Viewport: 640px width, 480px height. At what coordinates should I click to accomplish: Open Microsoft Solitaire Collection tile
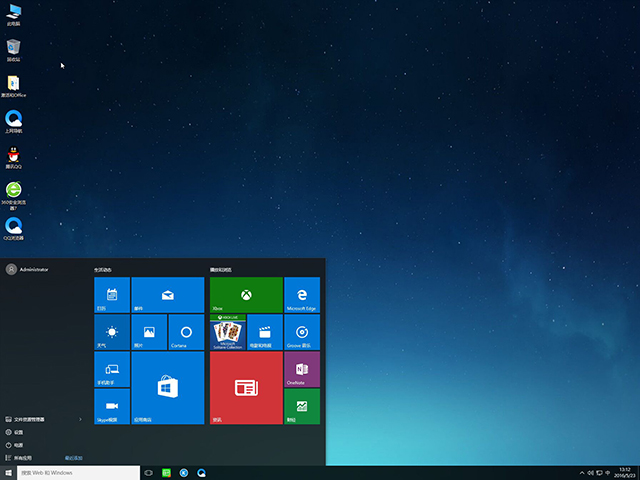[x=227, y=332]
